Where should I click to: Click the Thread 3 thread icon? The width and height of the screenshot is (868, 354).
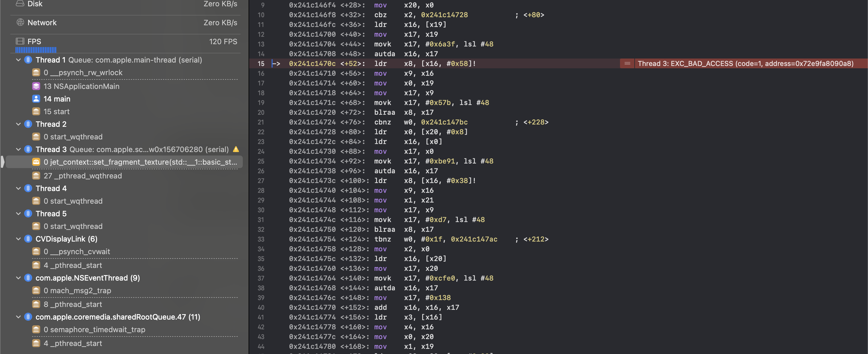tap(28, 149)
